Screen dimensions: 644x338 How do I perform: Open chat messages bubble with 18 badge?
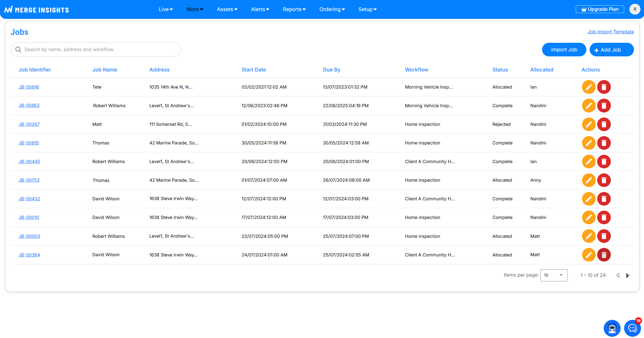(x=632, y=328)
